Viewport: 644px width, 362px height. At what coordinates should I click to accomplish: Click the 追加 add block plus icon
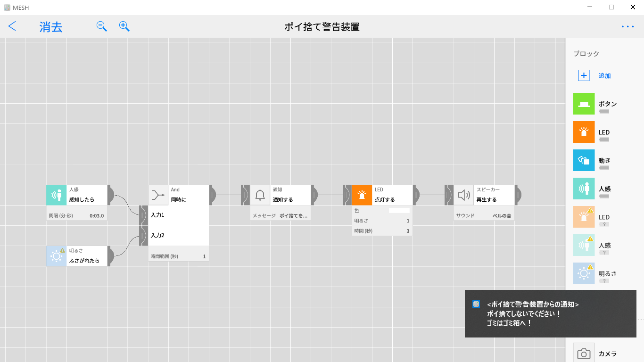pyautogui.click(x=584, y=75)
